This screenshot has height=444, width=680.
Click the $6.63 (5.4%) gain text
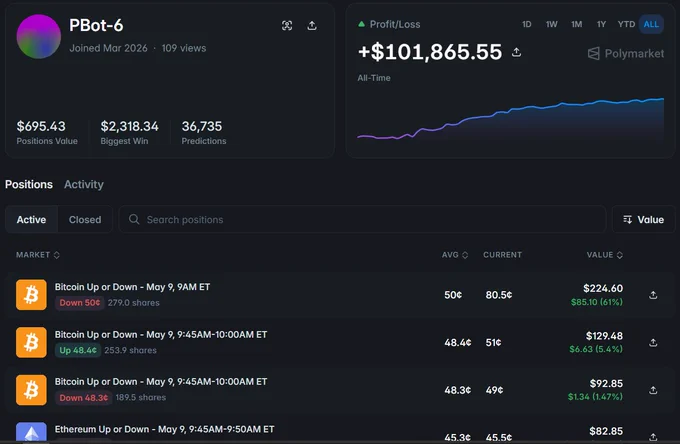596,349
